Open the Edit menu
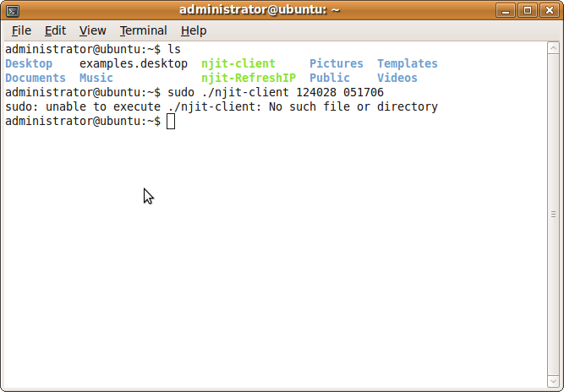Image resolution: width=564 pixels, height=392 pixels. tap(55, 30)
